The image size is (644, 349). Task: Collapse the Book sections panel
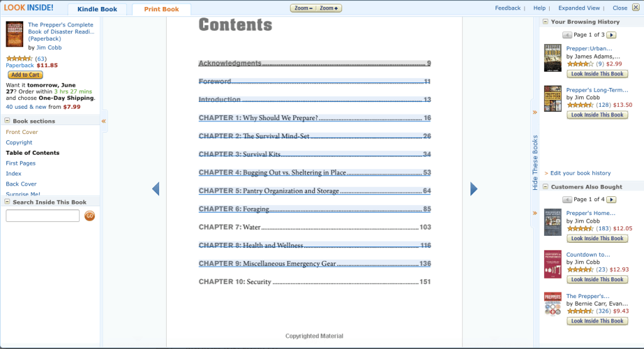[x=8, y=121]
